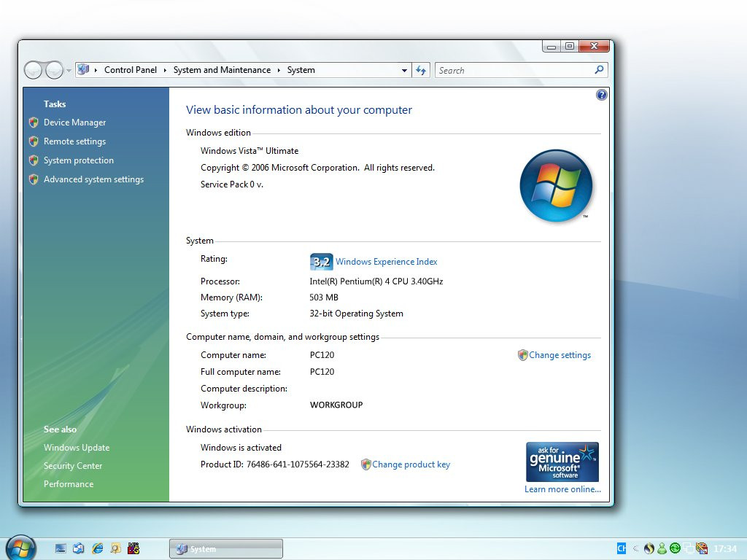Click the address bar Refresh button

[x=421, y=71]
